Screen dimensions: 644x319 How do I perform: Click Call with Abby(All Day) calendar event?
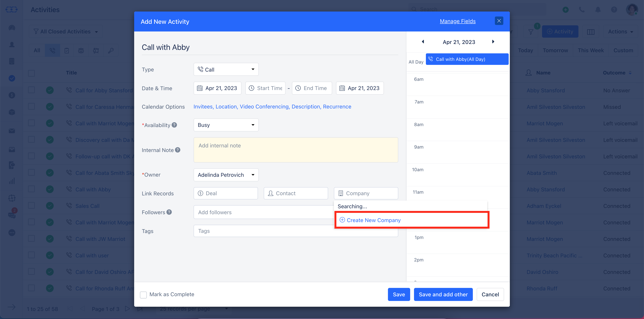(467, 59)
